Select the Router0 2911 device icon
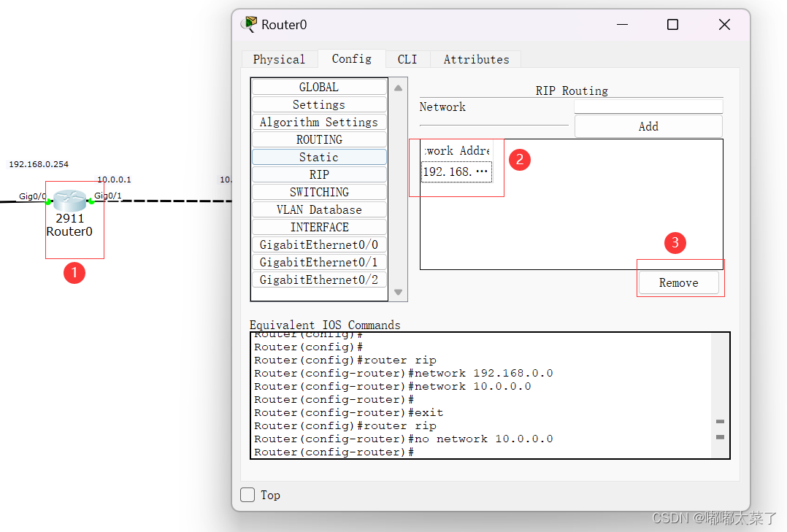Screen dimensions: 787x532 pyautogui.click(x=69, y=200)
